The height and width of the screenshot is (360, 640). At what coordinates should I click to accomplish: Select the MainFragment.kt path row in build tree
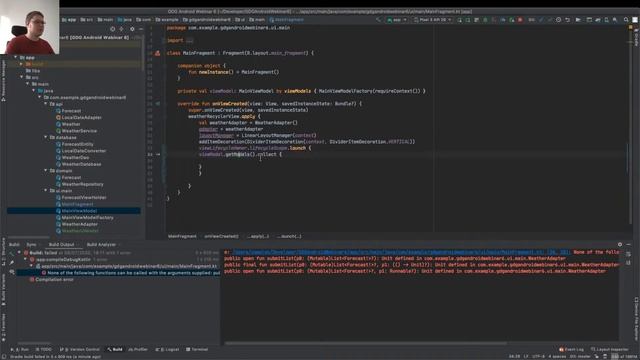pyautogui.click(x=129, y=266)
